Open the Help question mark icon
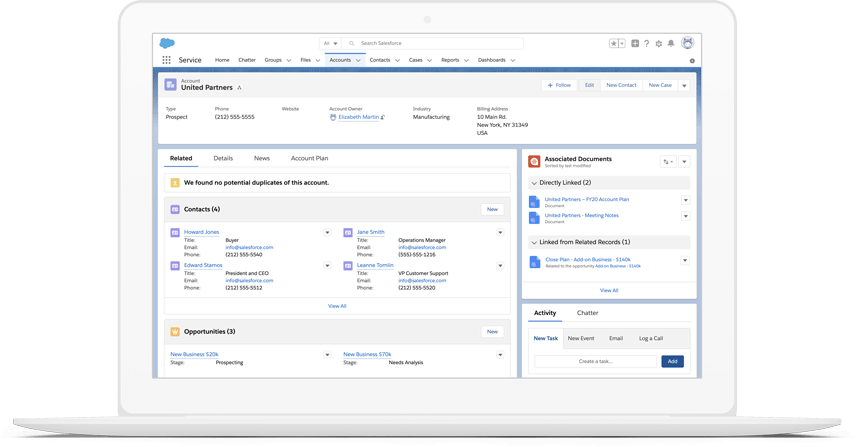Image resolution: width=857 pixels, height=447 pixels. (647, 44)
